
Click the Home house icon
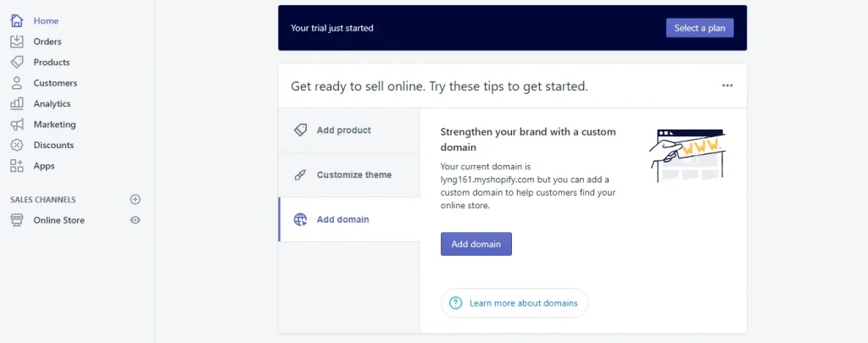16,20
